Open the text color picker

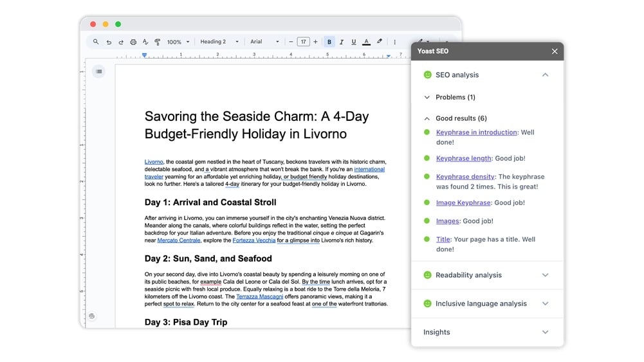point(366,42)
